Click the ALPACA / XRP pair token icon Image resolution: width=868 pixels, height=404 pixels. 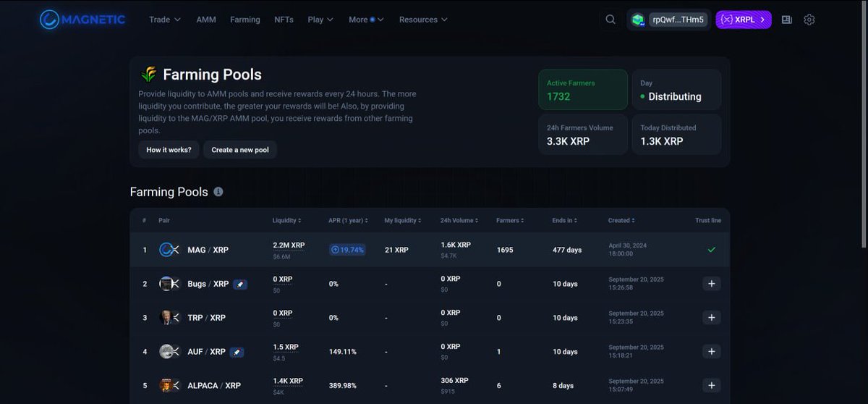(x=169, y=386)
